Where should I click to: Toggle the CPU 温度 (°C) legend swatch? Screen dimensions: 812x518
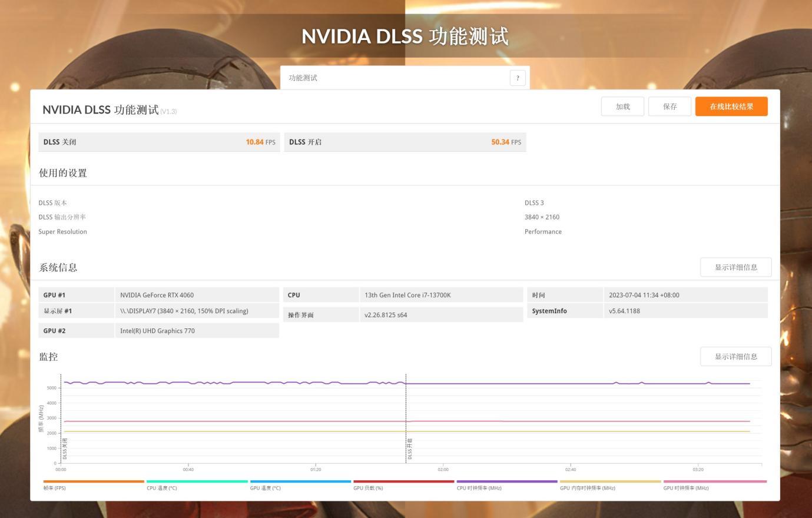[197, 482]
